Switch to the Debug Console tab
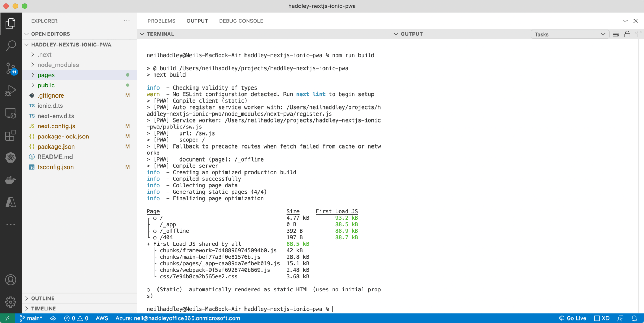This screenshot has width=644, height=323. 241,21
